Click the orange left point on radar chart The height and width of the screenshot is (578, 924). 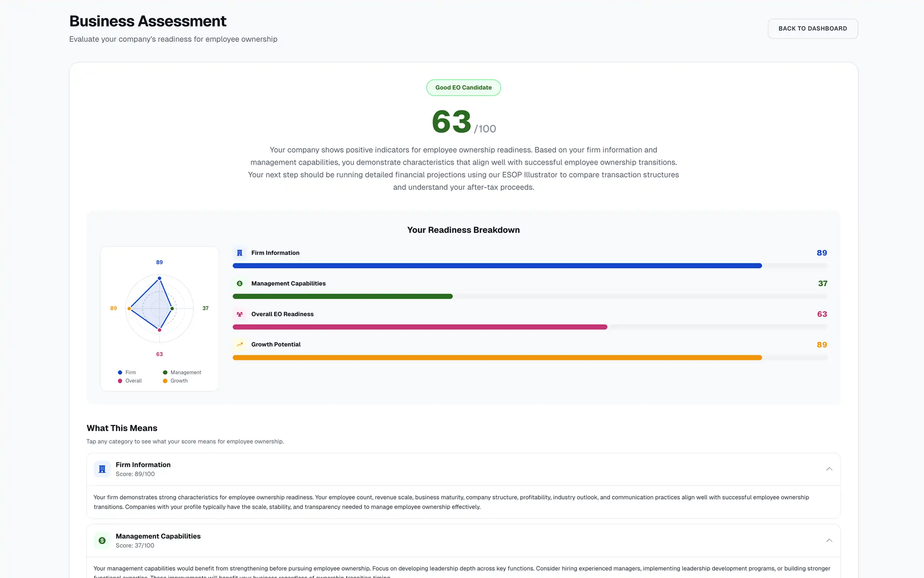[x=130, y=309]
